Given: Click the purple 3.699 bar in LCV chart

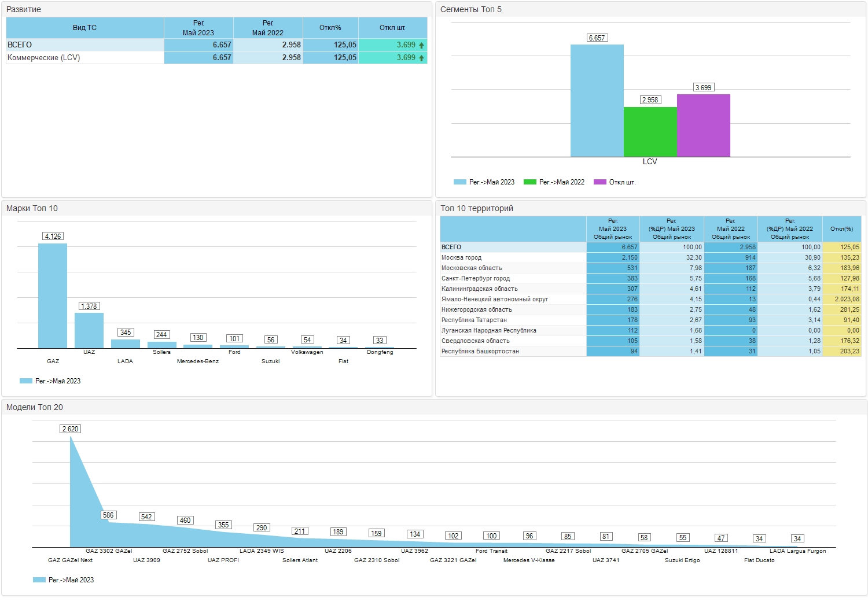Looking at the screenshot, I should click(704, 125).
